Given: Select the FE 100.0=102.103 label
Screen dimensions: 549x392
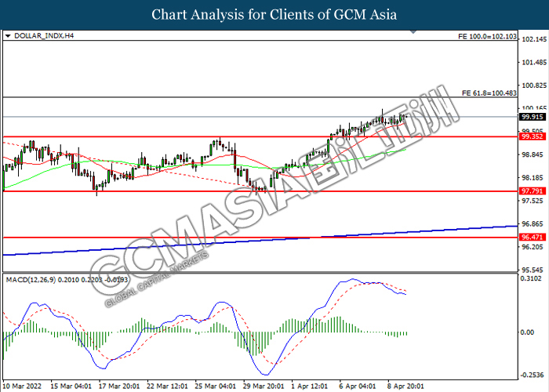Looking at the screenshot, I should click(487, 36).
